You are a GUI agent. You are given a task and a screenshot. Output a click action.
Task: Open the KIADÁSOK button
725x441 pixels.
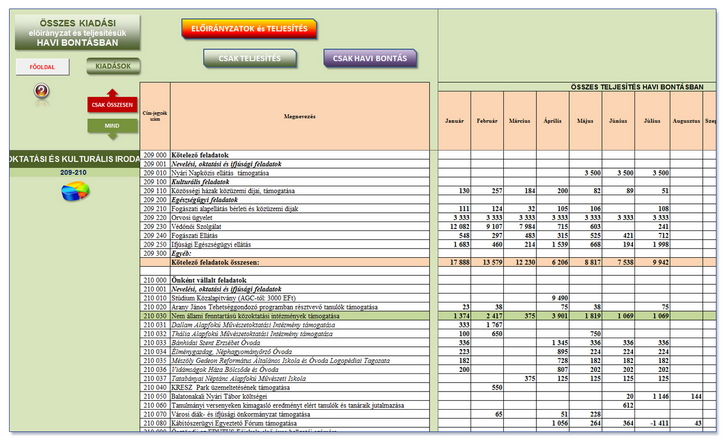tap(113, 66)
